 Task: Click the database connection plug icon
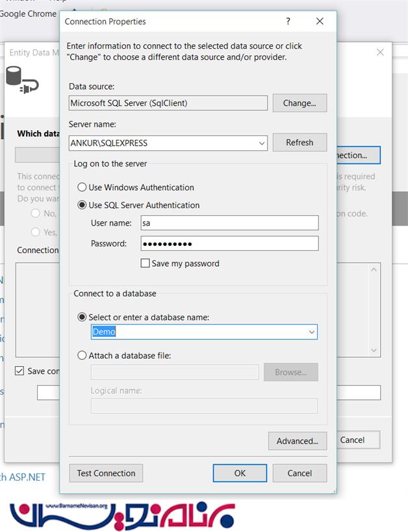(x=22, y=80)
